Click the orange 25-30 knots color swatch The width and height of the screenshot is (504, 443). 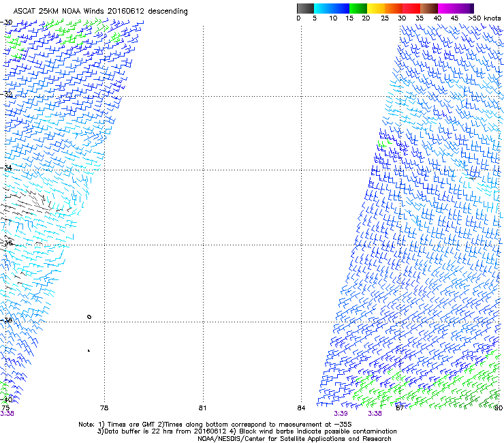click(393, 8)
